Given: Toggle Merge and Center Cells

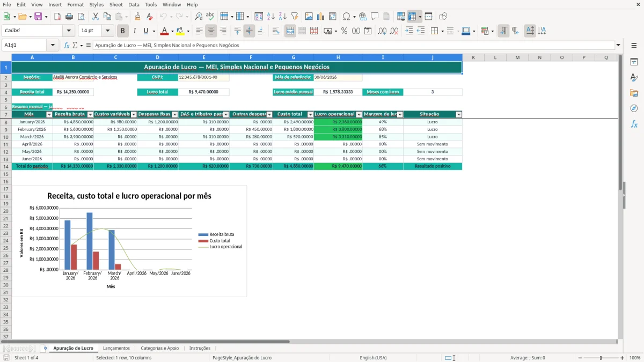Looking at the screenshot, I should pos(290,31).
